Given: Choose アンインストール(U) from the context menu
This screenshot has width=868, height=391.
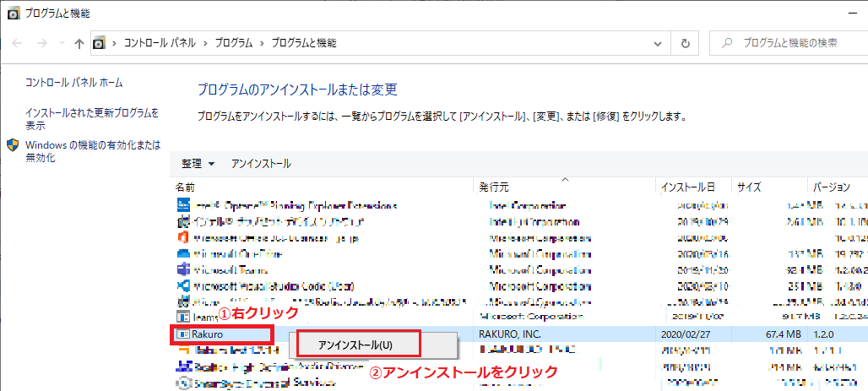Looking at the screenshot, I should pos(355,345).
